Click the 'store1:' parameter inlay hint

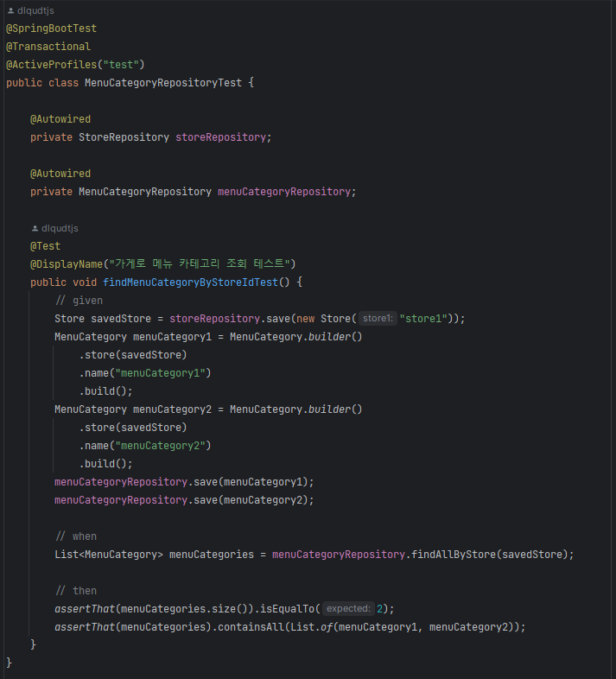tap(378, 318)
